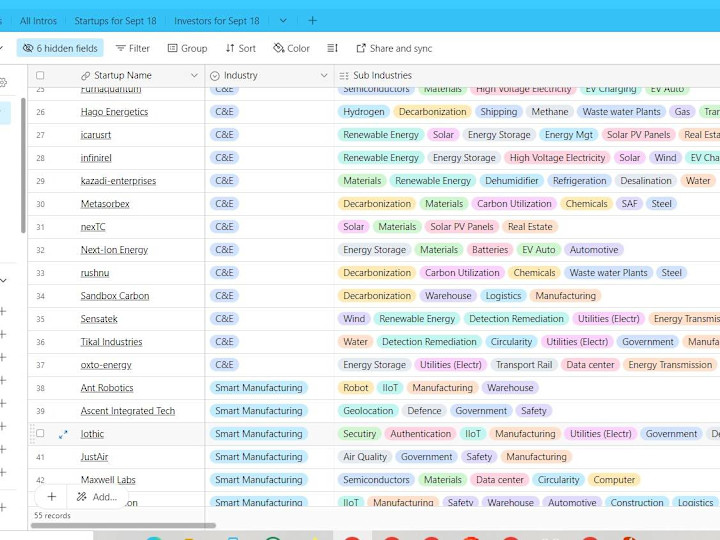This screenshot has width=720, height=540.
Task: Click Shipping tag in Hago Energetics row
Action: click(498, 112)
